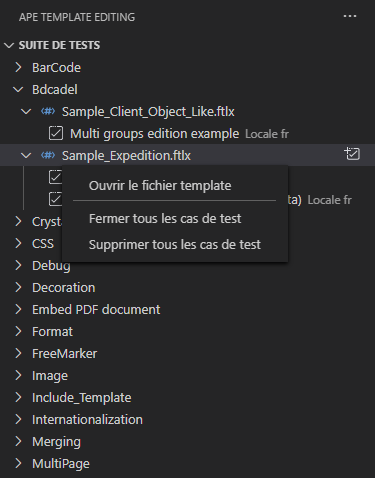Click the Sample_Client_Object_Like.ftlx template file icon
Image resolution: width=375 pixels, height=478 pixels.
click(x=48, y=111)
